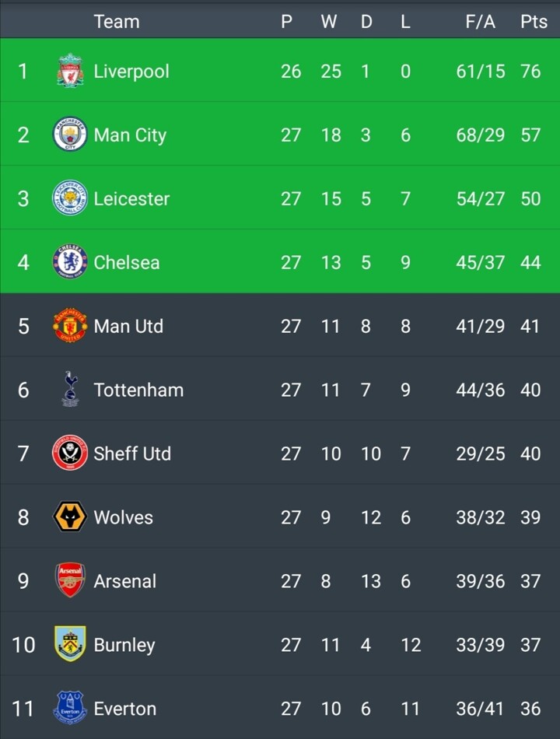Click the Arsenal club crest
The image size is (560, 739).
pyautogui.click(x=70, y=581)
